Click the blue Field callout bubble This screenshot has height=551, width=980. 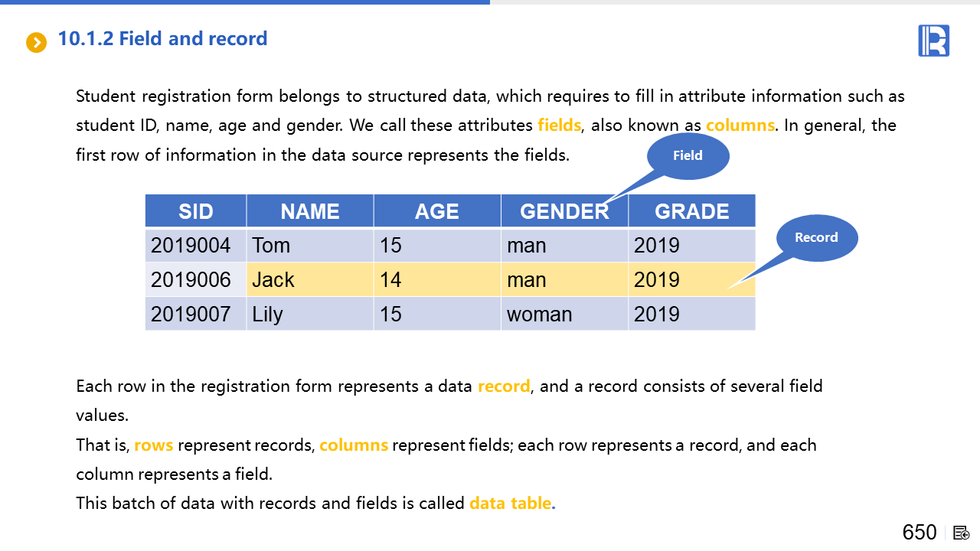[688, 156]
